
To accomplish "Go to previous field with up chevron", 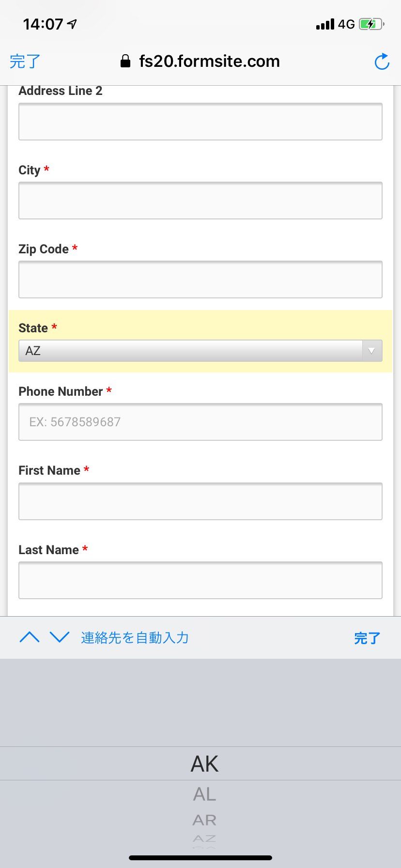I will [30, 637].
